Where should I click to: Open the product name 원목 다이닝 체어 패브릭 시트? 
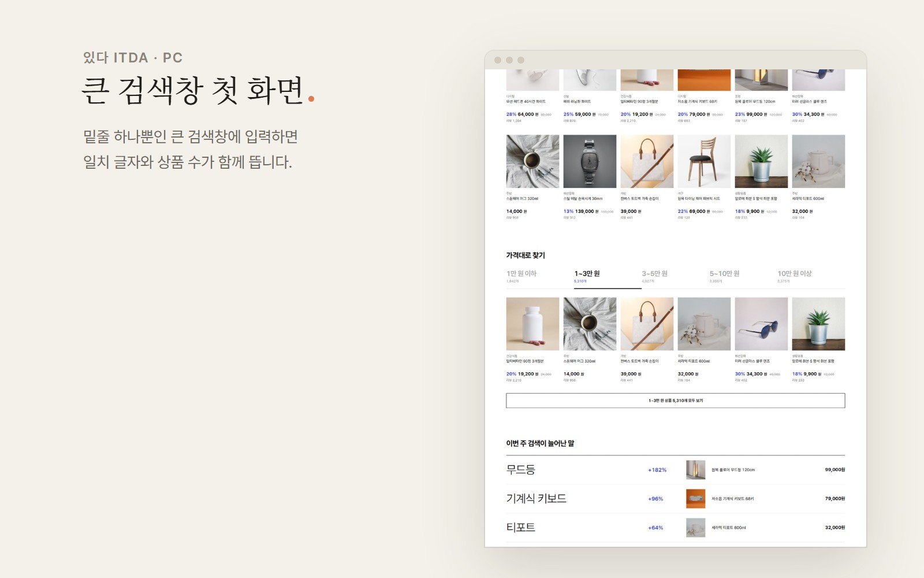pos(699,199)
